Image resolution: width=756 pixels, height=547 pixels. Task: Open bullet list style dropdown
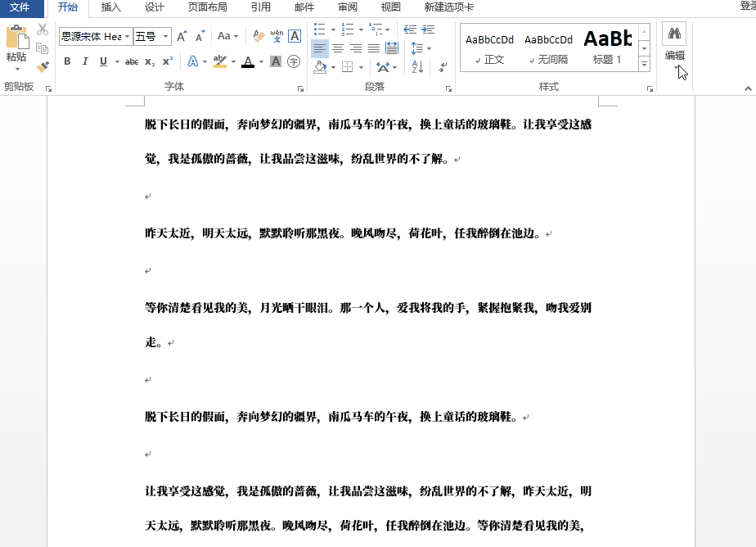coord(333,29)
